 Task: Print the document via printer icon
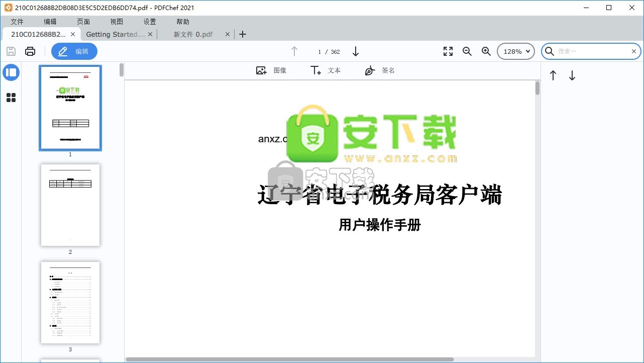30,51
